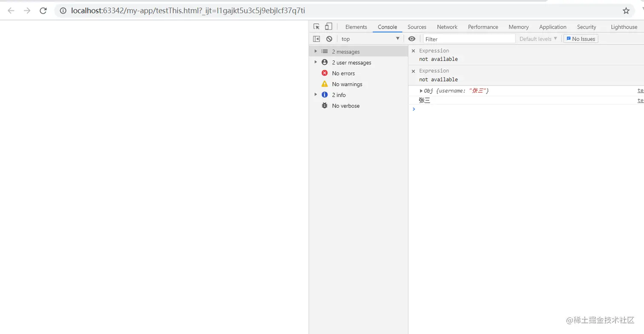
Task: Clear the console with the ban icon
Action: coord(329,39)
